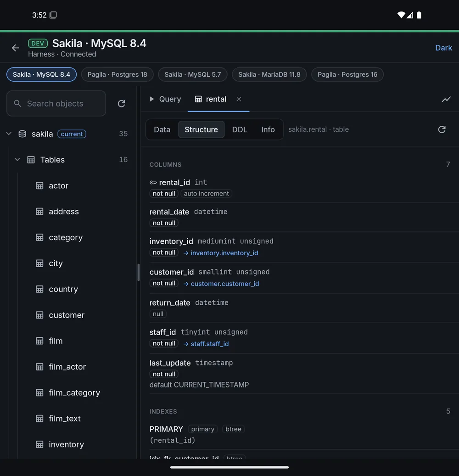The image size is (459, 476).
Task: Click the return_date column name
Action: (170, 303)
